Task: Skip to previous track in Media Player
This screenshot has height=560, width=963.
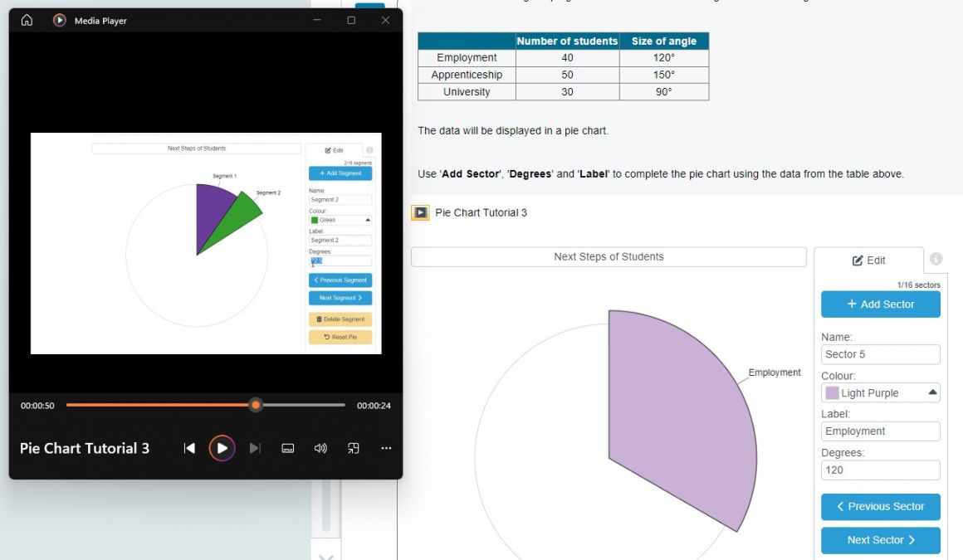Action: coord(189,448)
